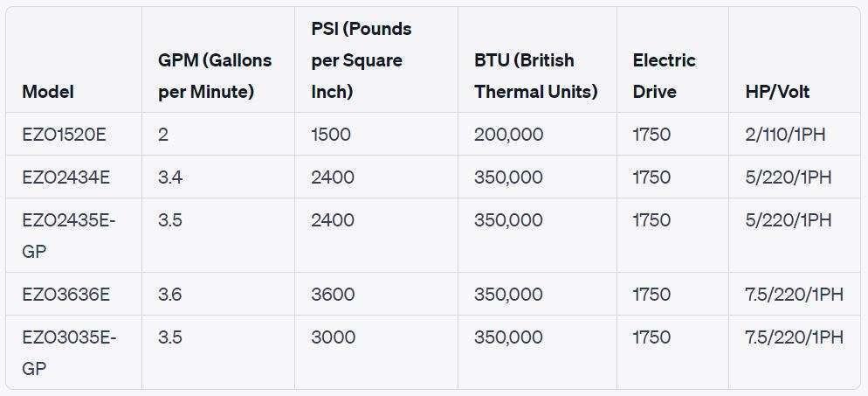Click the 3600 PSI value cell
This screenshot has width=868, height=396.
(x=333, y=295)
